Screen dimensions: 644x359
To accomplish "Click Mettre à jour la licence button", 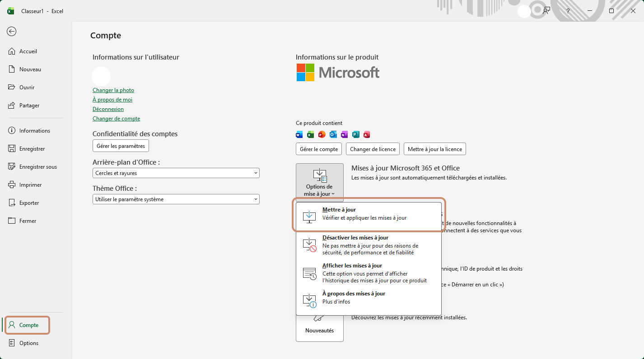I will click(x=435, y=149).
